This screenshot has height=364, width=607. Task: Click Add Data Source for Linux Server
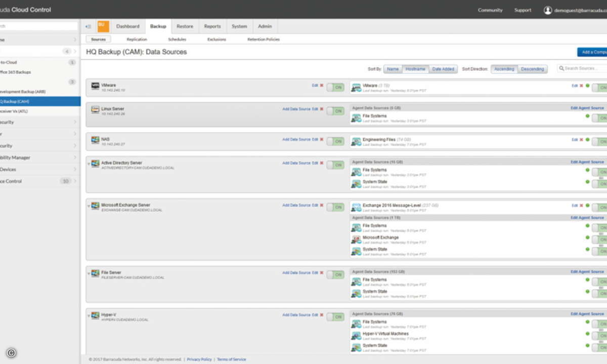click(x=296, y=109)
